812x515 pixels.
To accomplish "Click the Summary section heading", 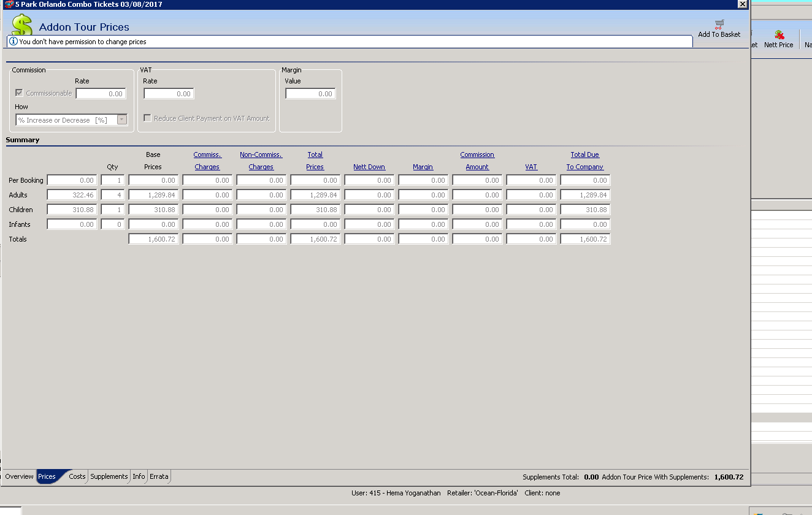I will [x=23, y=140].
